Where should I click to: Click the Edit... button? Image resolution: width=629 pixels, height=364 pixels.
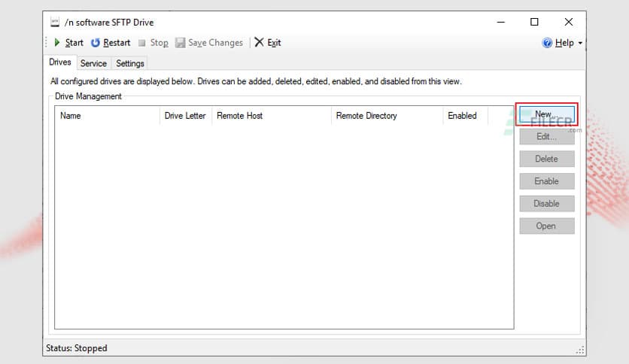pos(547,136)
